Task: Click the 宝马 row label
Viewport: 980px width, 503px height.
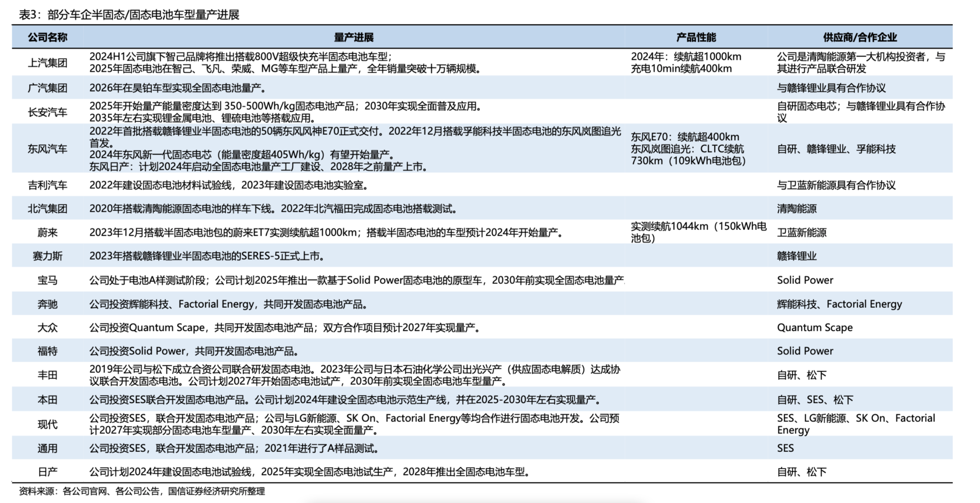Action: pyautogui.click(x=48, y=280)
